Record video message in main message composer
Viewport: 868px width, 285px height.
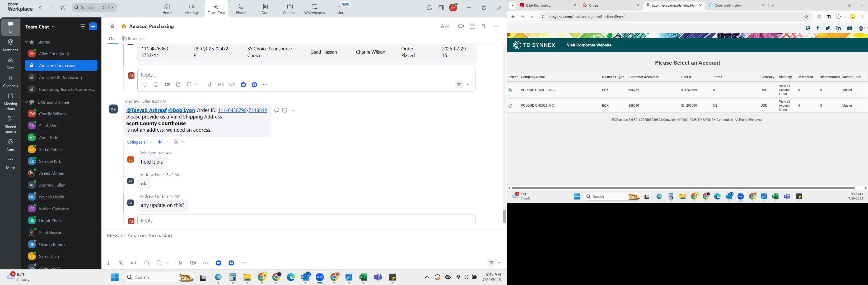coord(193,263)
